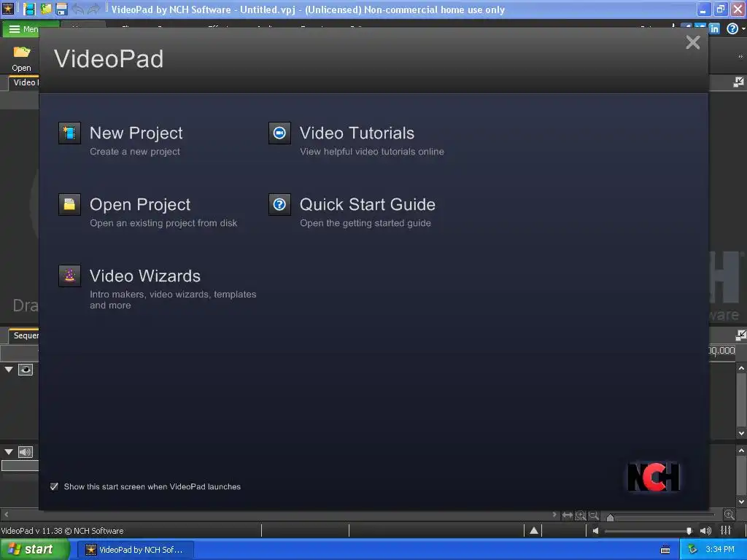The width and height of the screenshot is (747, 560).
Task: Click the up triangle in status bar
Action: point(534,531)
